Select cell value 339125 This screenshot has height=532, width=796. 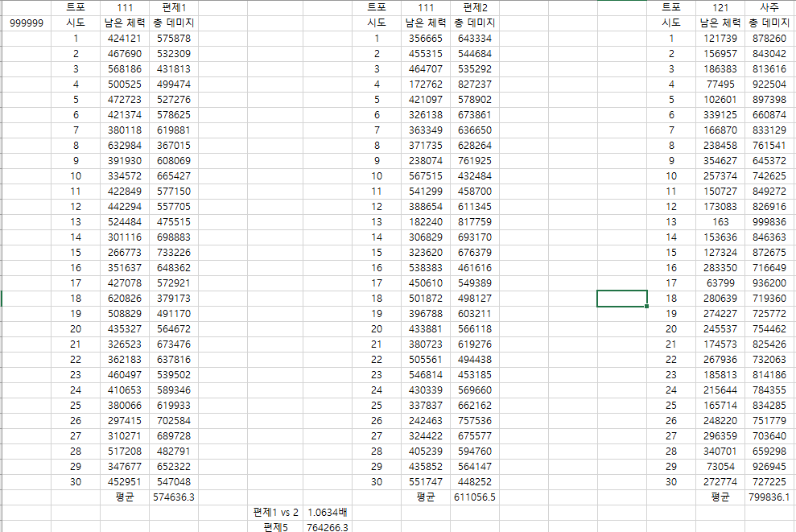pyautogui.click(x=720, y=115)
